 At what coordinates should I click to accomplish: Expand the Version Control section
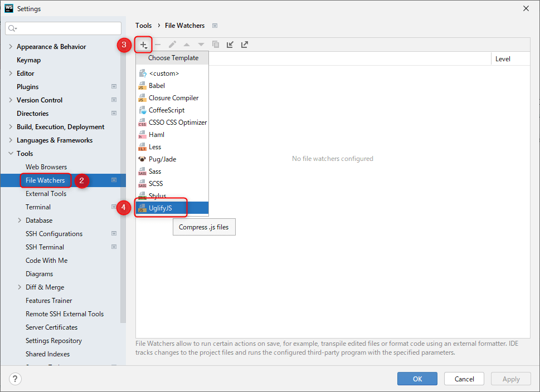(11, 100)
